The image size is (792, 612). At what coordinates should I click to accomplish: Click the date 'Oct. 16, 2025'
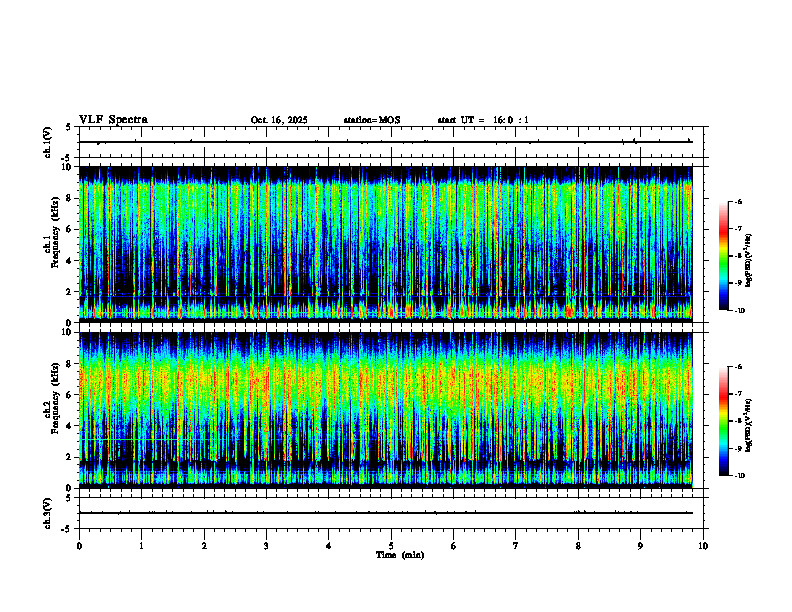pyautogui.click(x=279, y=120)
